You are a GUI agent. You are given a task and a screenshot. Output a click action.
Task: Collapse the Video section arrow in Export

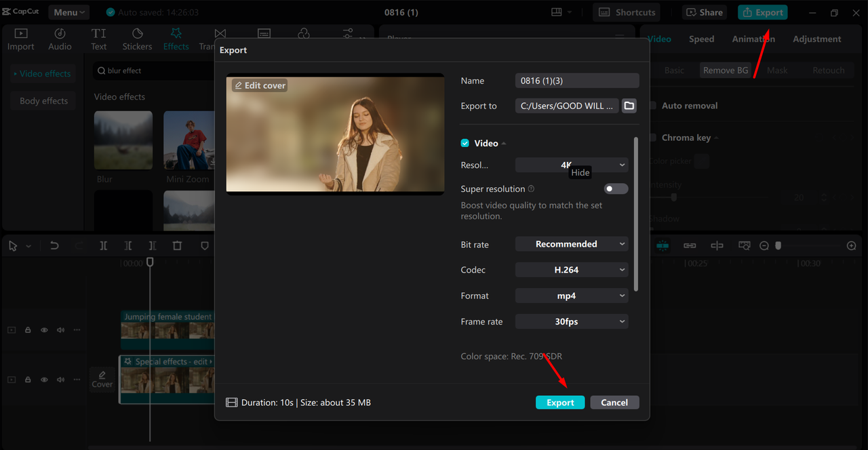click(504, 144)
